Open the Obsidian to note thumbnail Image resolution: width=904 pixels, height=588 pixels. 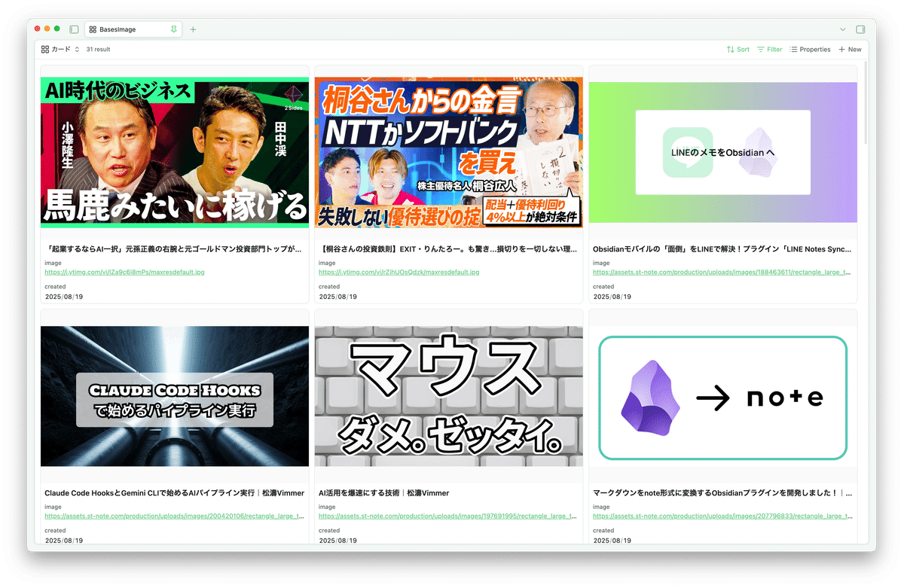723,397
